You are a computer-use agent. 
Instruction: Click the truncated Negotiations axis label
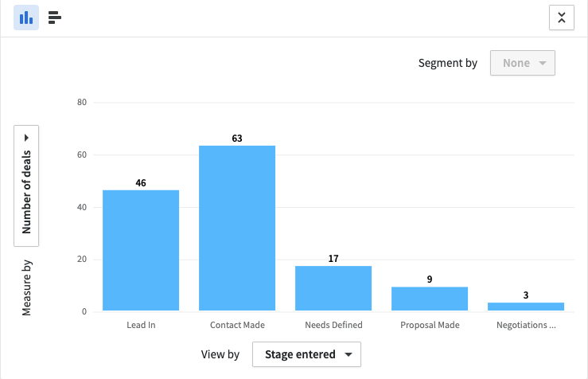coord(526,325)
